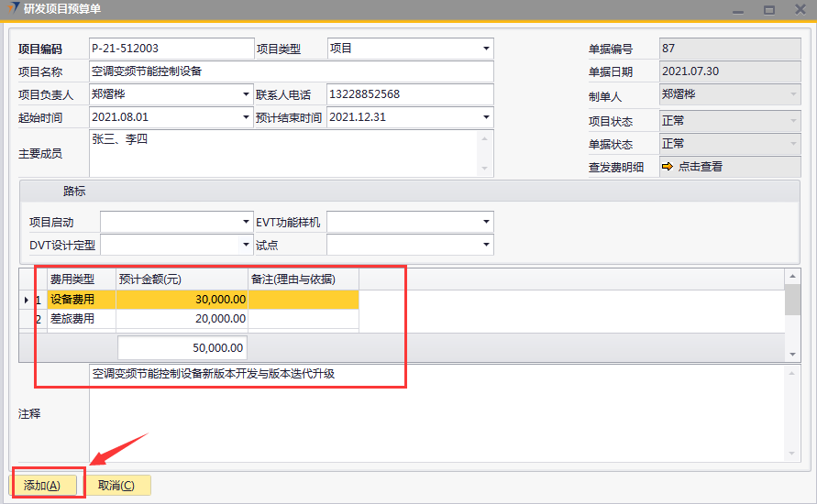817x504 pixels.
Task: Expand the 项目启动 milestone dropdown
Action: pos(246,222)
